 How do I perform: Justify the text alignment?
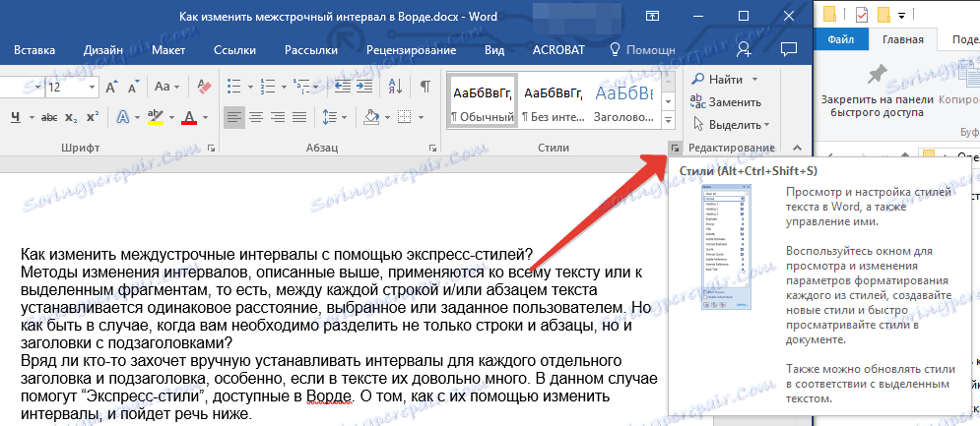pos(299,116)
